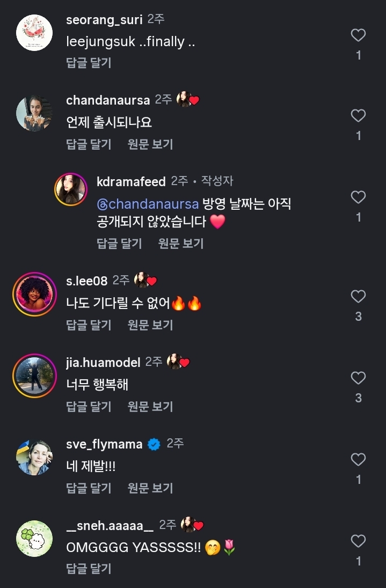The height and width of the screenshot is (588, 386).
Task: Like seorang_suri's comment with the heart
Action: click(358, 35)
